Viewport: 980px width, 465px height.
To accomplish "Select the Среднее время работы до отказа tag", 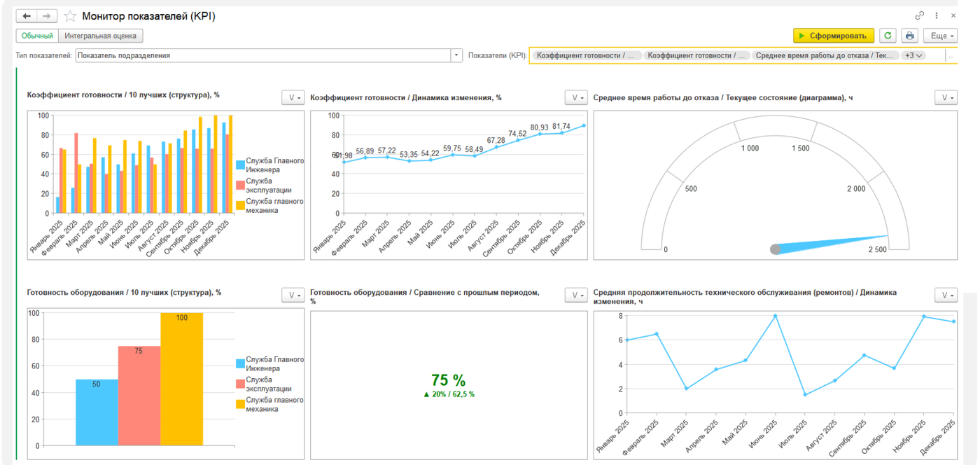I will point(825,55).
